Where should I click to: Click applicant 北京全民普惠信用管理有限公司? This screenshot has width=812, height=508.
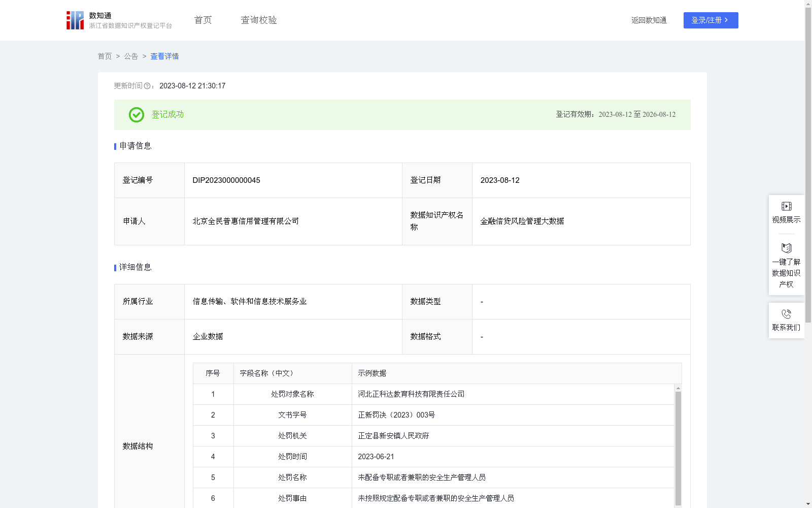pyautogui.click(x=246, y=221)
